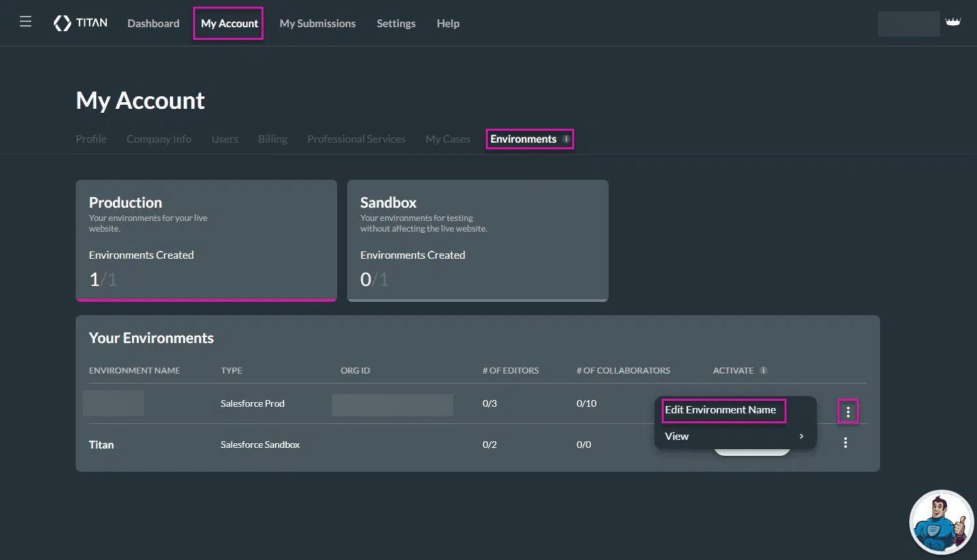Navigate to Dashboard

[x=153, y=23]
